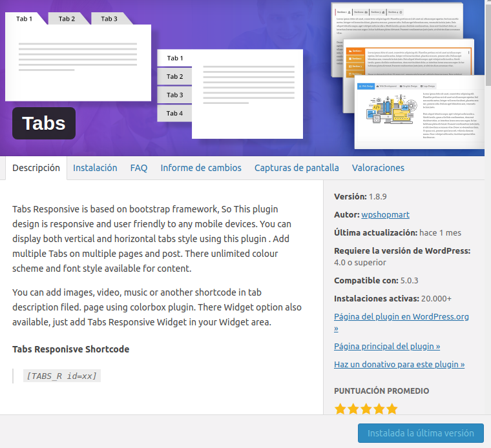The height and width of the screenshot is (448, 491).
Task: Open the FAQ tab
Action: pos(139,168)
